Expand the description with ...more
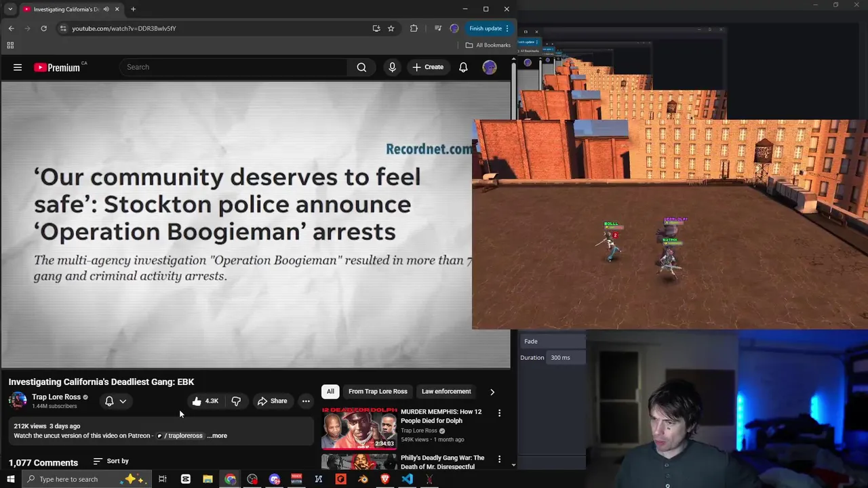The image size is (868, 488). click(217, 436)
